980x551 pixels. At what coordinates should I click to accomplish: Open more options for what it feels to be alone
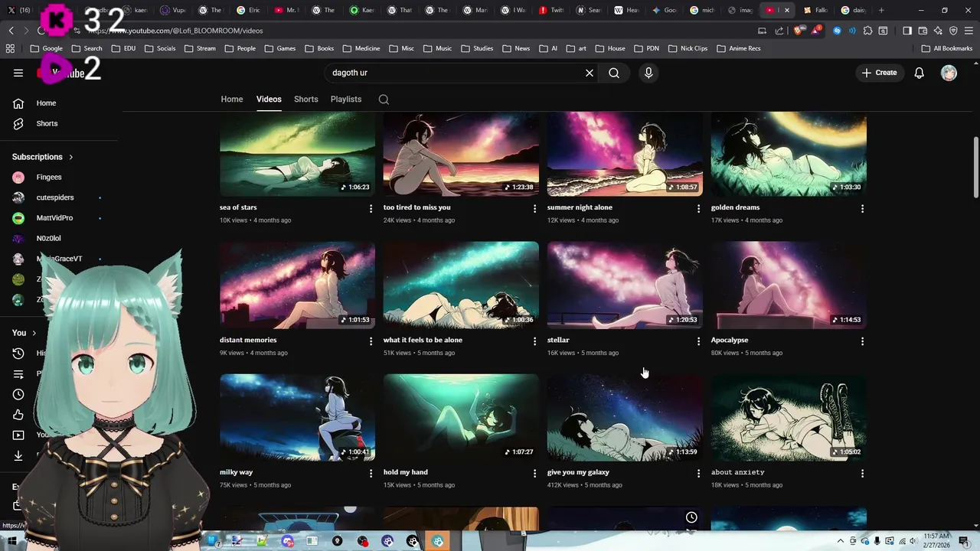point(535,341)
